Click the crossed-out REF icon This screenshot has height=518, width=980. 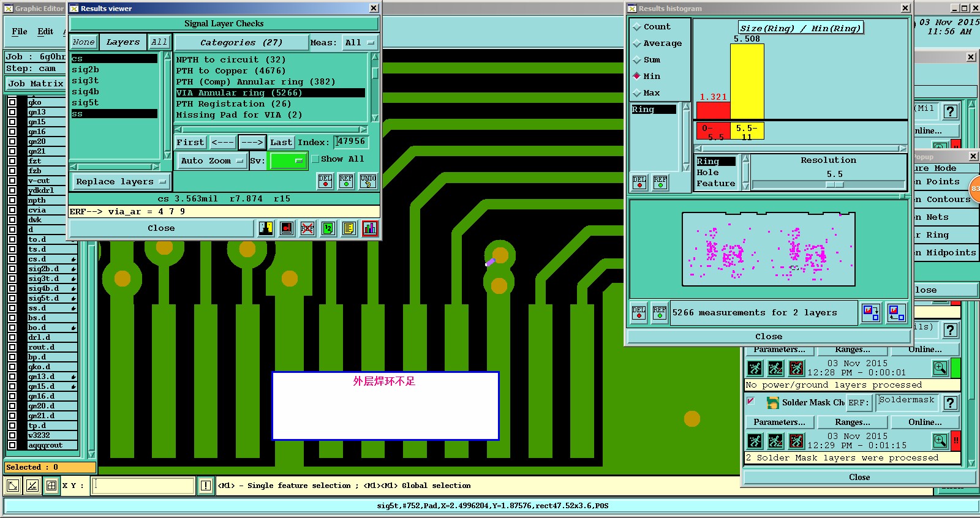(x=307, y=228)
